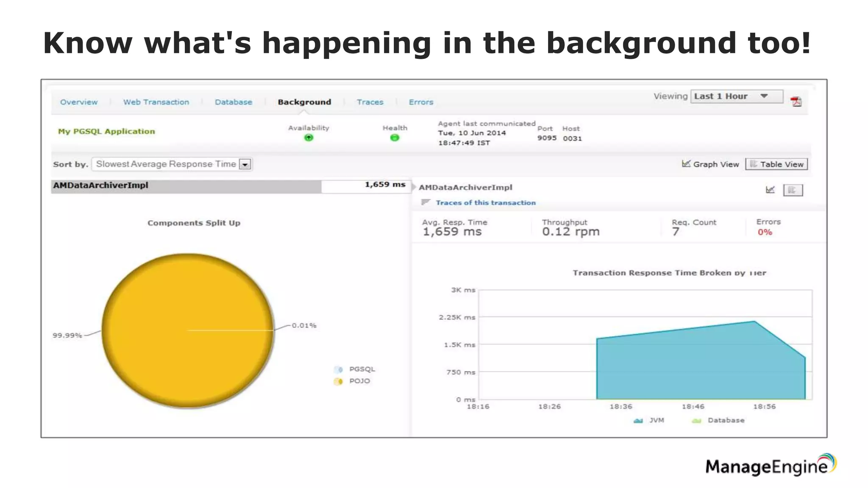The height and width of the screenshot is (488, 868).
Task: Toggle the PGSQL pie legend entry
Action: [x=361, y=369]
